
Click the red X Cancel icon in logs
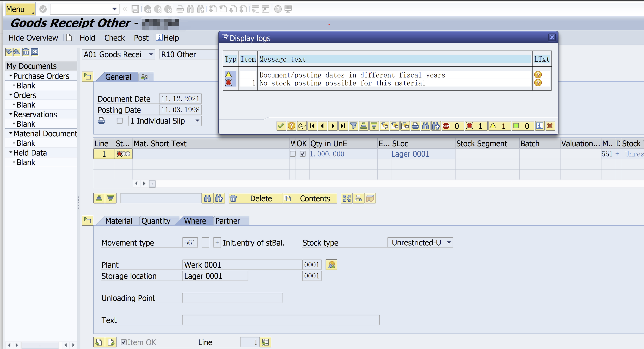pos(550,126)
